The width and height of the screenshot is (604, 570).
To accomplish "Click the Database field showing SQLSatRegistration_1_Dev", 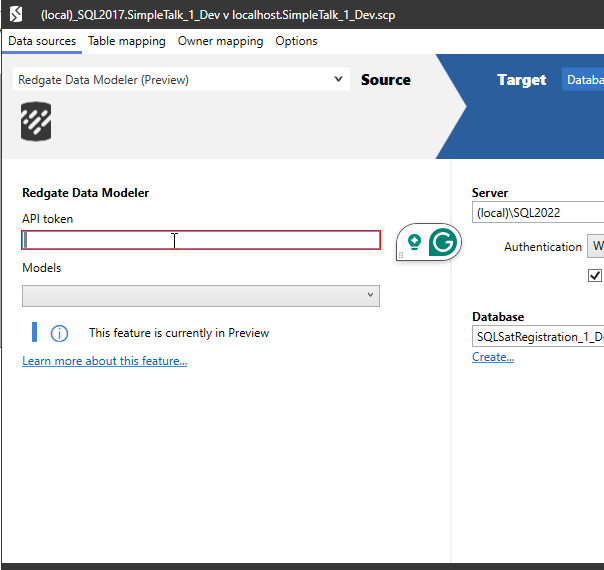I will [x=538, y=337].
